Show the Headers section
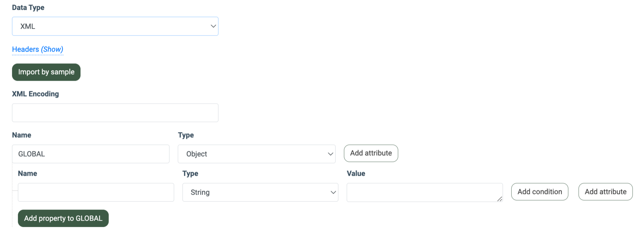Screen dimensions: 644x235 [x=37, y=49]
